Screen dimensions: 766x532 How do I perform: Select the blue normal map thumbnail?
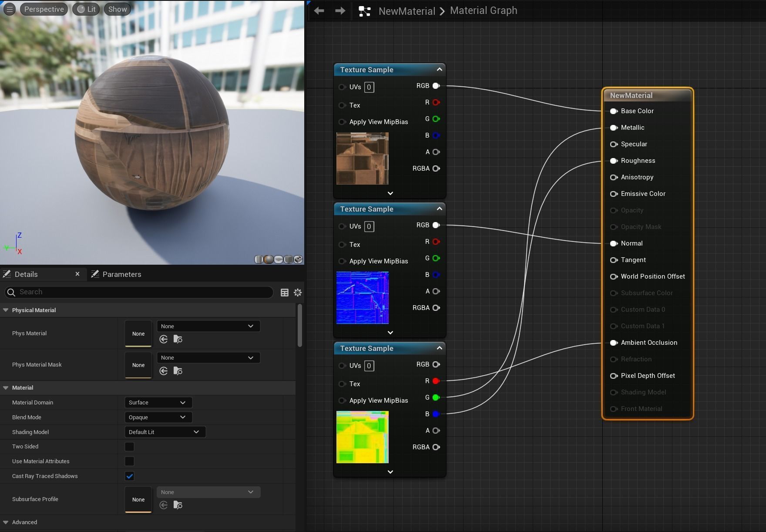(x=363, y=298)
